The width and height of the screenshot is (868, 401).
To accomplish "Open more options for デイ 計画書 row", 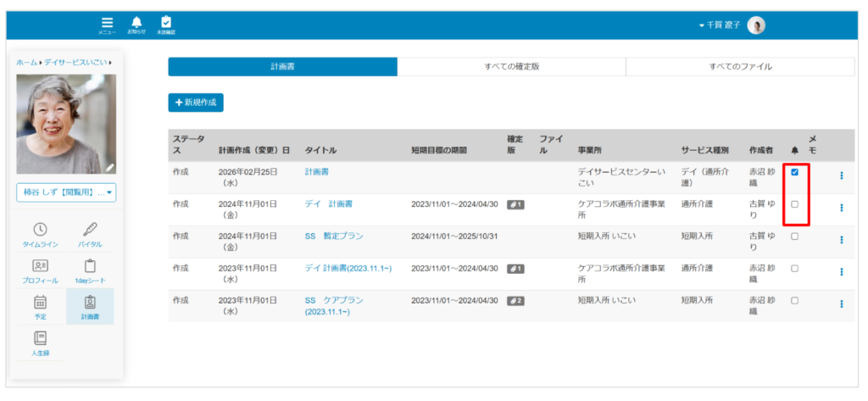I will (842, 208).
